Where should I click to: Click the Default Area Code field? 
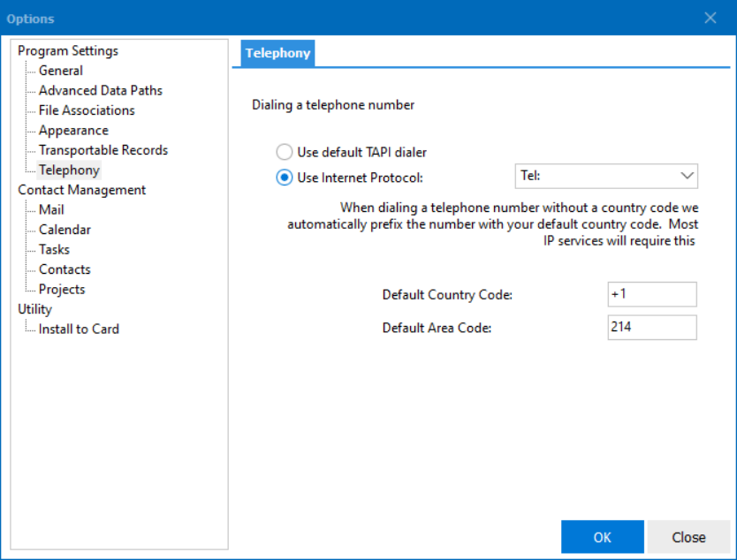(652, 327)
